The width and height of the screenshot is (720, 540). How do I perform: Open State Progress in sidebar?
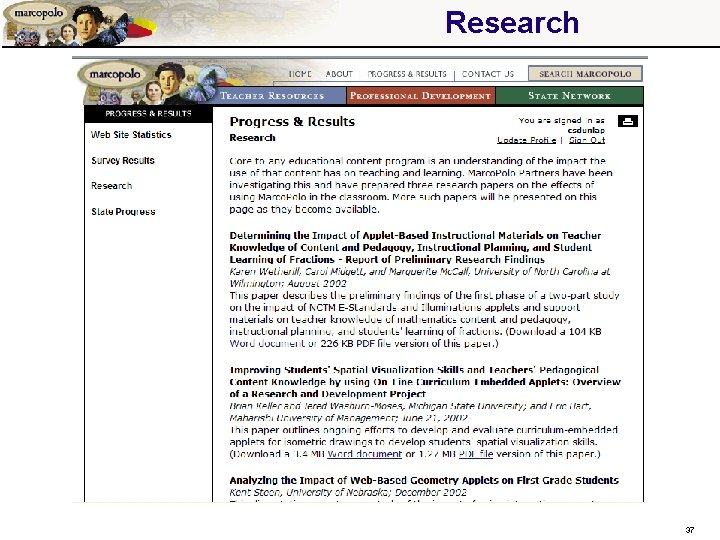(x=123, y=211)
